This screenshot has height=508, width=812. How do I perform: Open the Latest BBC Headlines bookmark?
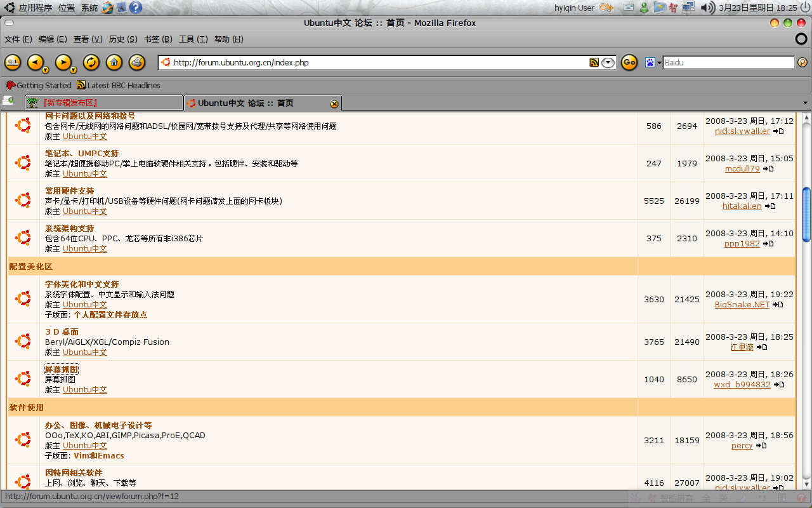click(x=119, y=85)
